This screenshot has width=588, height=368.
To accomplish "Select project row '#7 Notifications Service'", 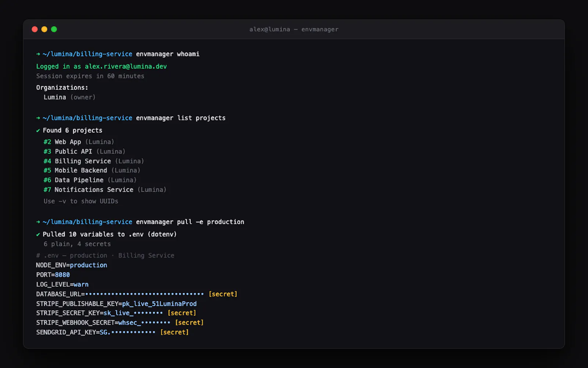I will (105, 190).
